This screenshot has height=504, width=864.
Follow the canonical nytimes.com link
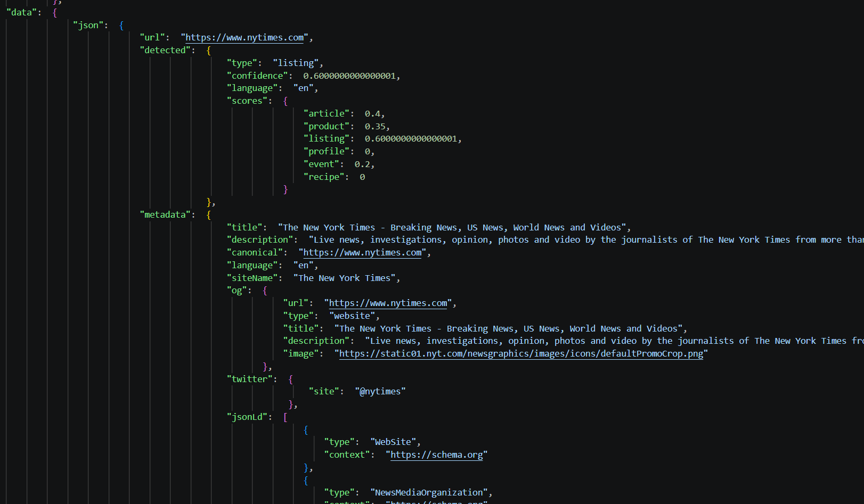click(362, 253)
